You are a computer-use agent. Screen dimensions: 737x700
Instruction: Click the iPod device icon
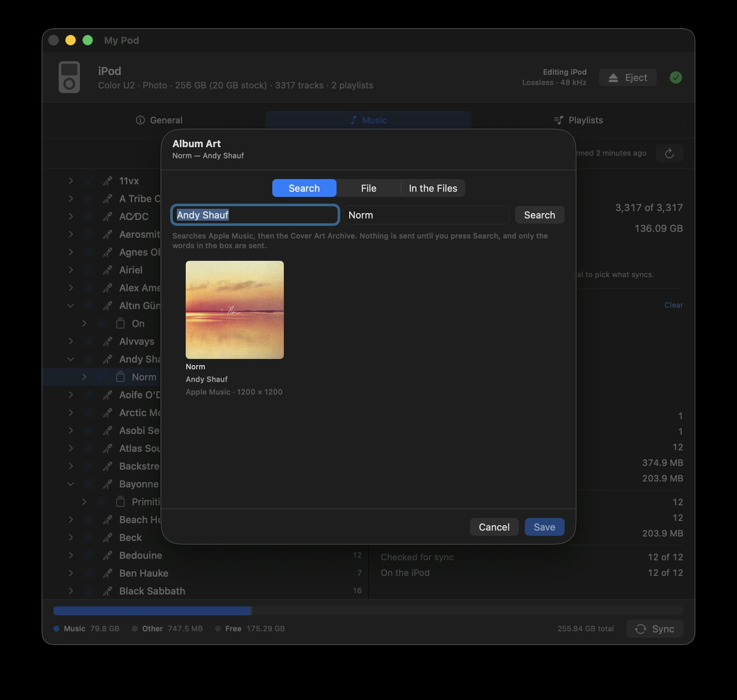[69, 77]
